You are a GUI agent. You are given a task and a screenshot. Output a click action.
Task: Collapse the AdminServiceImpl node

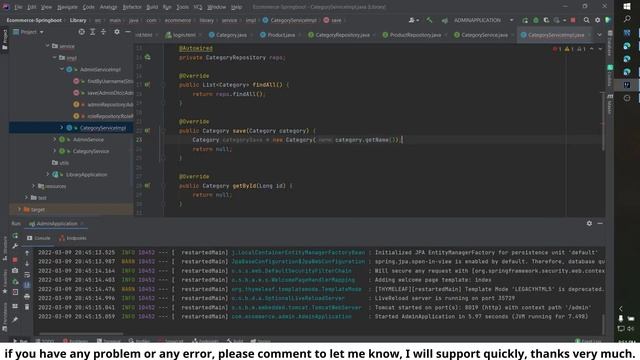62,69
